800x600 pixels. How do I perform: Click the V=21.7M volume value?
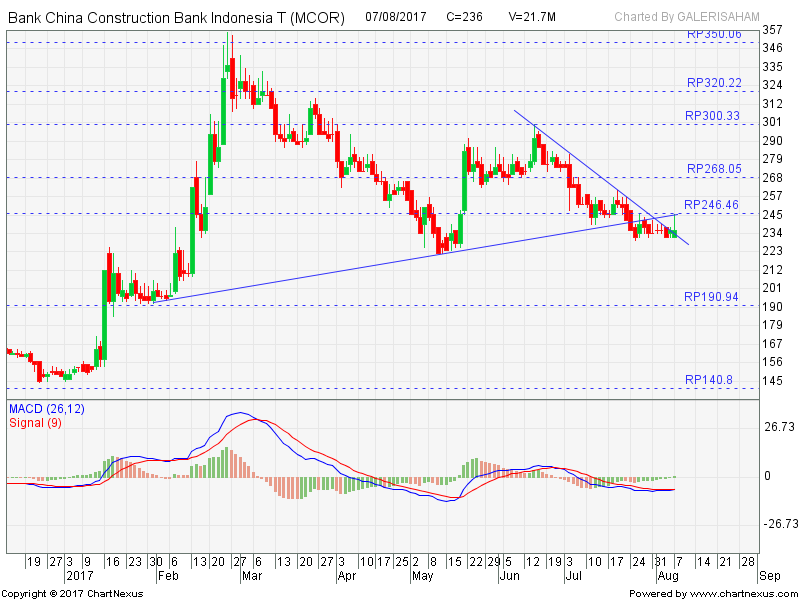tap(532, 17)
